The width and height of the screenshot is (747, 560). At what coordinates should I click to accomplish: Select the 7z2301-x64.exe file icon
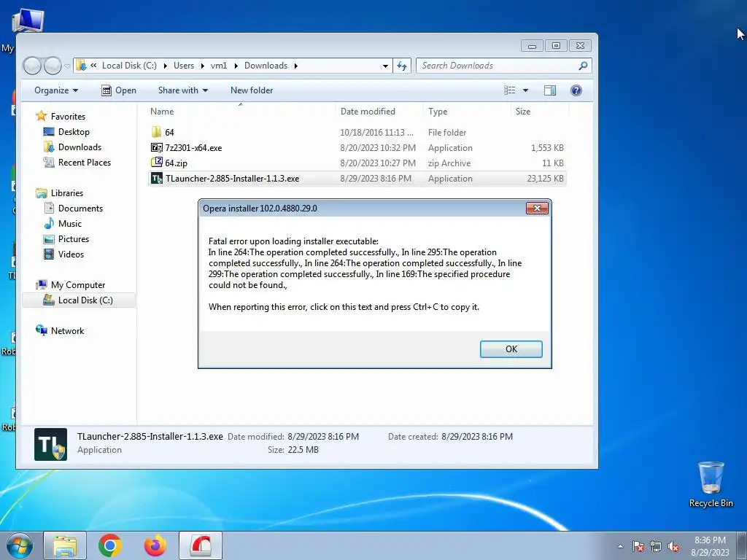[x=156, y=147]
